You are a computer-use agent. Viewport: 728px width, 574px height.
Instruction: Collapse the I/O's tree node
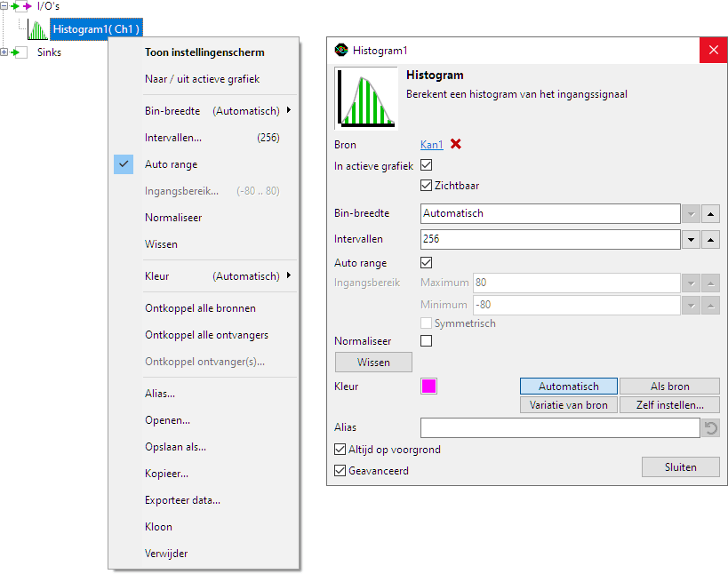click(x=4, y=6)
